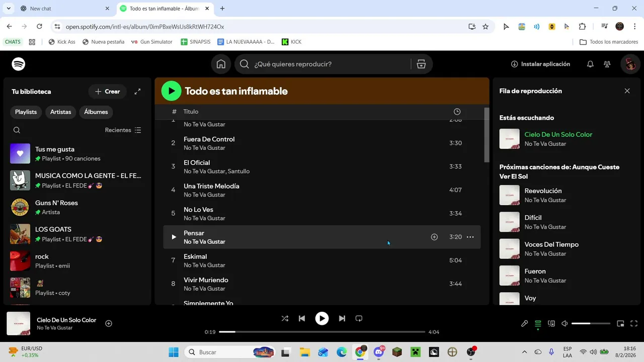Open the miniplayer

(x=620, y=323)
